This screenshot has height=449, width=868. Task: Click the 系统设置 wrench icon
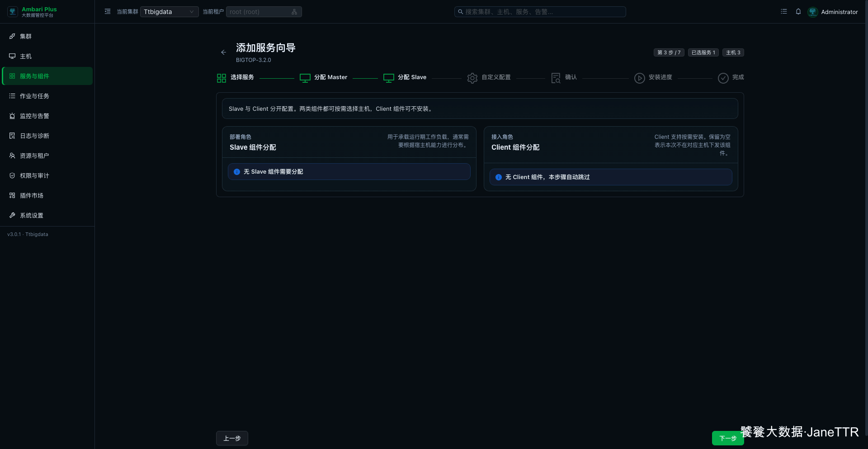tap(12, 215)
